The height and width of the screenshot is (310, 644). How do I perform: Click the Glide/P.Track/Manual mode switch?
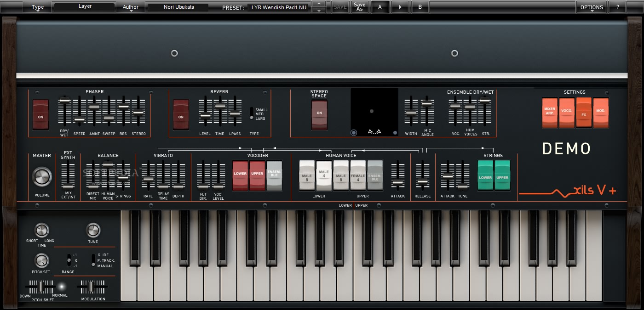coord(93,260)
